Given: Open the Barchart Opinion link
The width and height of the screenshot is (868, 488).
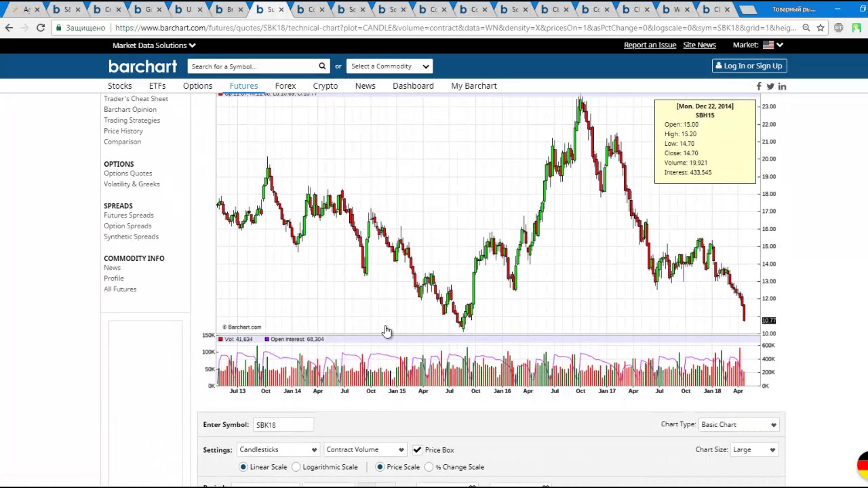Looking at the screenshot, I should 130,110.
